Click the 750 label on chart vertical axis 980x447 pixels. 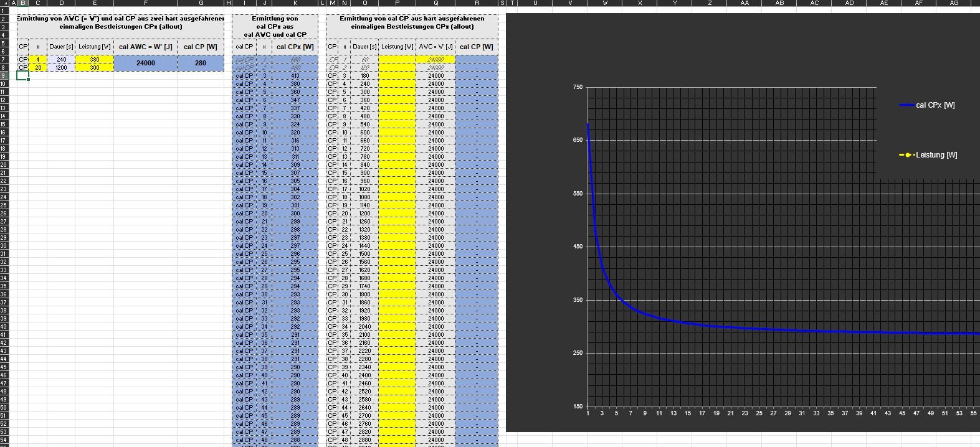pos(578,88)
